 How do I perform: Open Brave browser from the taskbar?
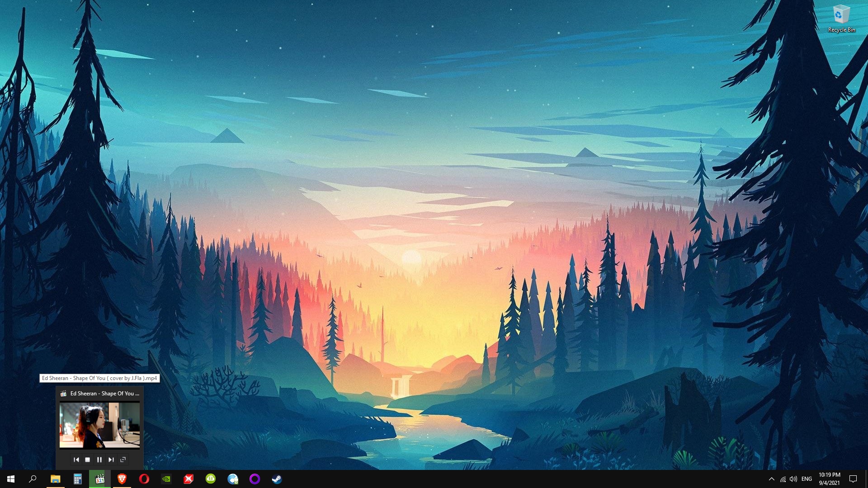tap(122, 479)
